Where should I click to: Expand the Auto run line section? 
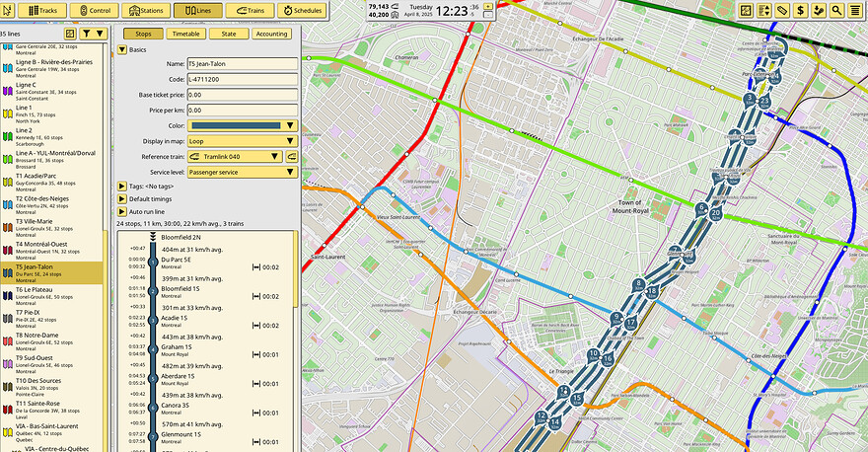(x=121, y=211)
